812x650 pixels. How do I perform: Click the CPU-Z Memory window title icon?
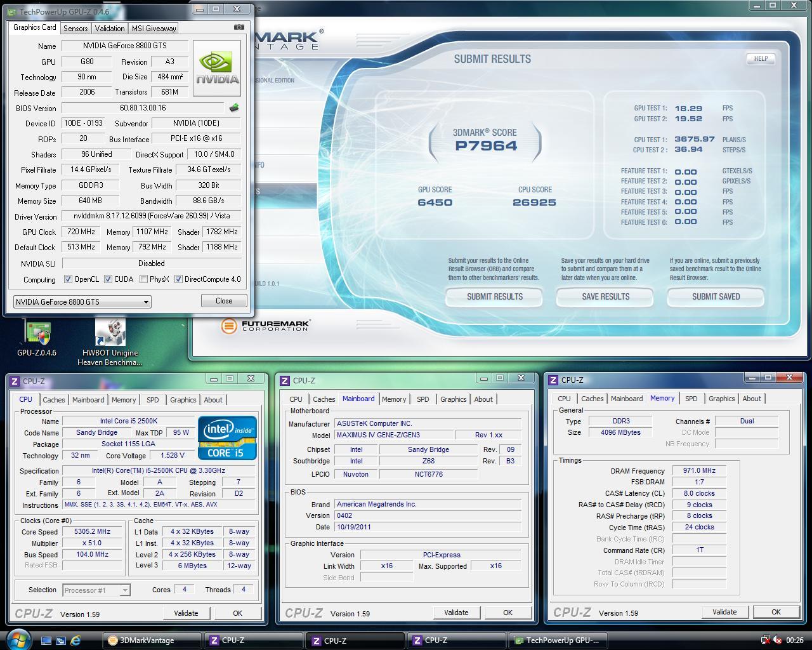553,380
